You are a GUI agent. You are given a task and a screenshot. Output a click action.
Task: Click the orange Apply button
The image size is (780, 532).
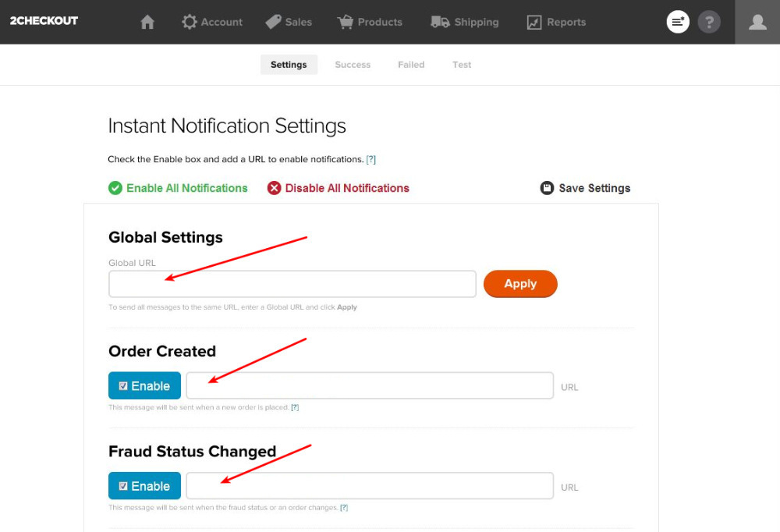pos(520,284)
